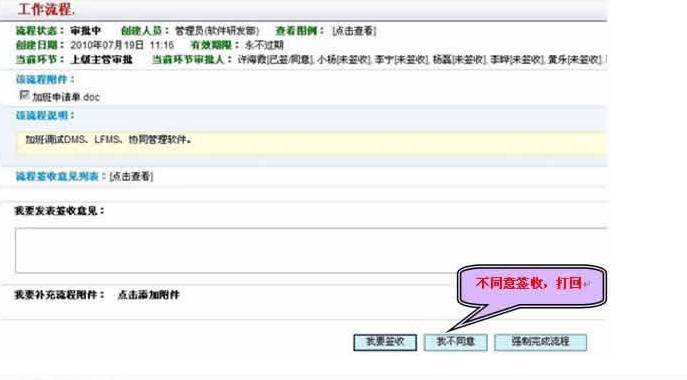The height and width of the screenshot is (380, 687).
Task: Open the 加班申请单.doc attachment file
Action: click(x=66, y=97)
